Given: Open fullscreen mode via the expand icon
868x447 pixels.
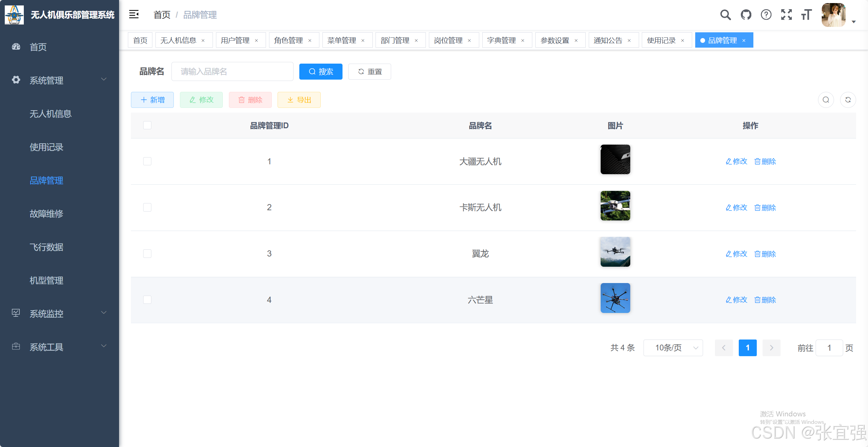Looking at the screenshot, I should click(x=786, y=15).
